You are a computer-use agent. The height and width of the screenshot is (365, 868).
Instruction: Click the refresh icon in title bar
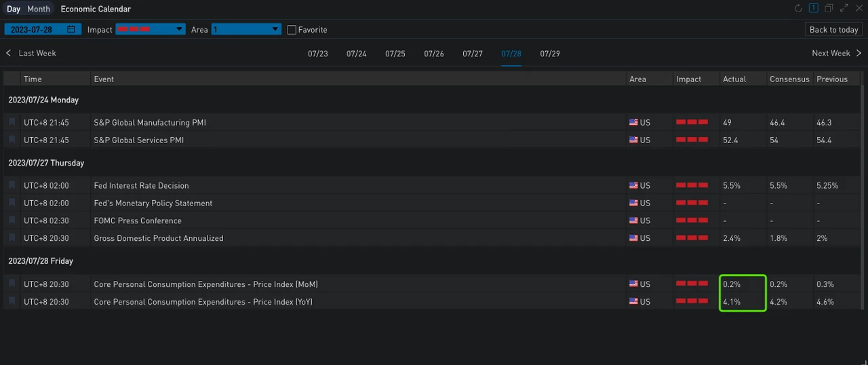[x=798, y=9]
